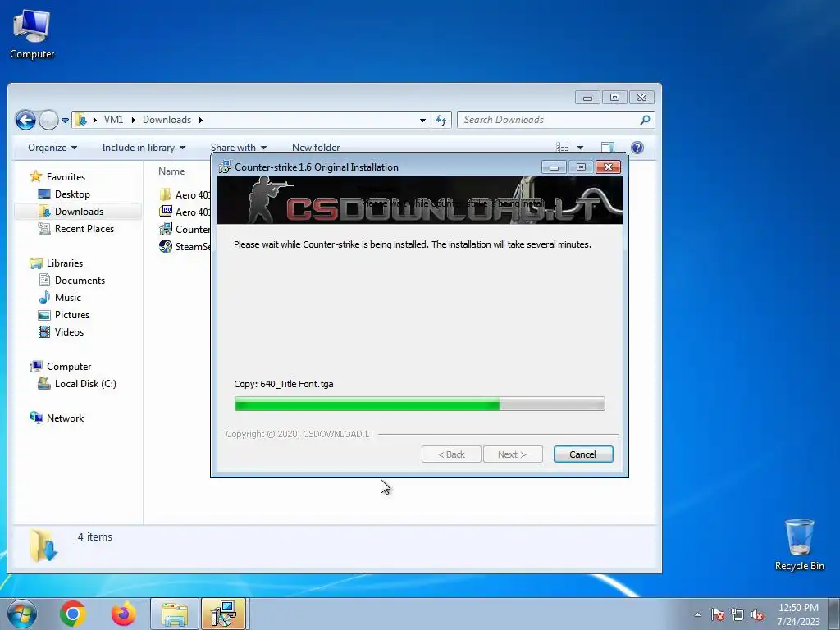Open the Action Center flag icon

[x=718, y=614]
